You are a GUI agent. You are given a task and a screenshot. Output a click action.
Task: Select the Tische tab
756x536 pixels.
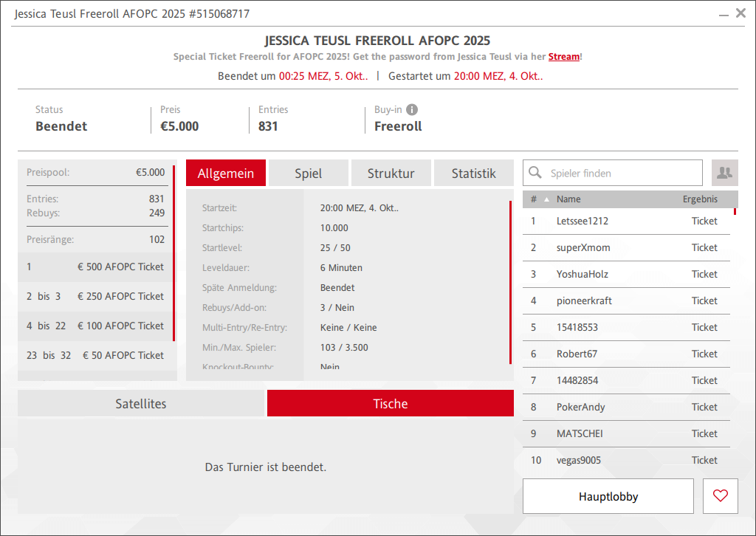pyautogui.click(x=390, y=404)
